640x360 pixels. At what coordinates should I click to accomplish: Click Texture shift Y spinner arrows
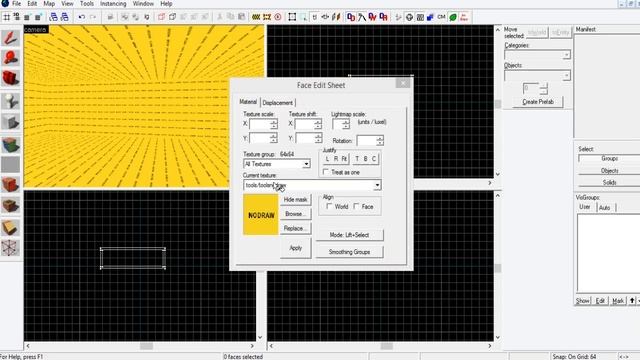(x=318, y=138)
